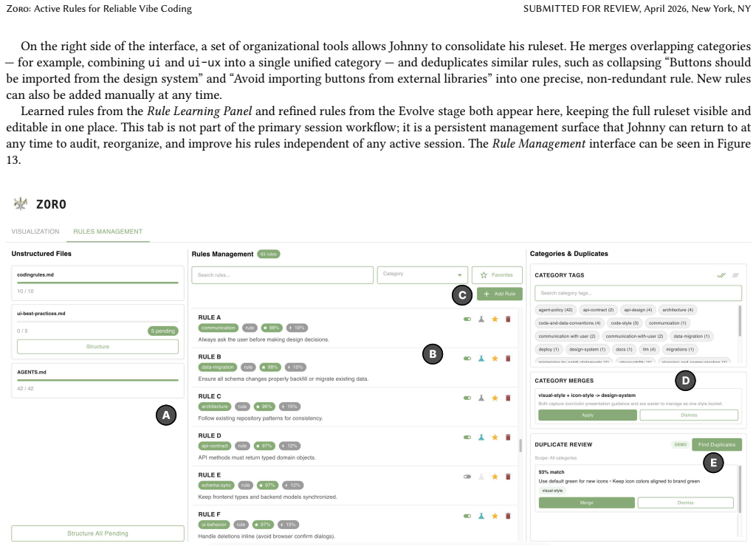Delete Rule A with trash icon
This screenshot has height=546, width=756.
point(508,319)
